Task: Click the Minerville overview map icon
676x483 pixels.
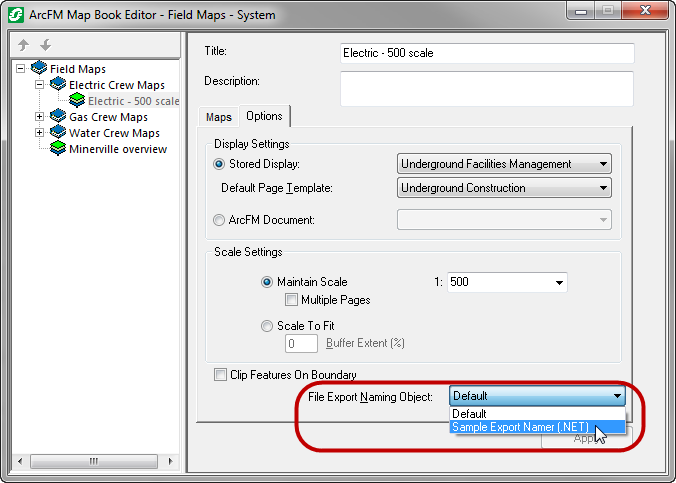Action: (x=58, y=149)
